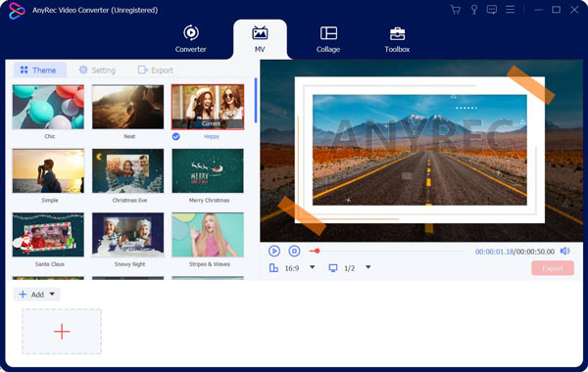Click the key registration icon
Screen dimensions: 588x372
click(474, 10)
